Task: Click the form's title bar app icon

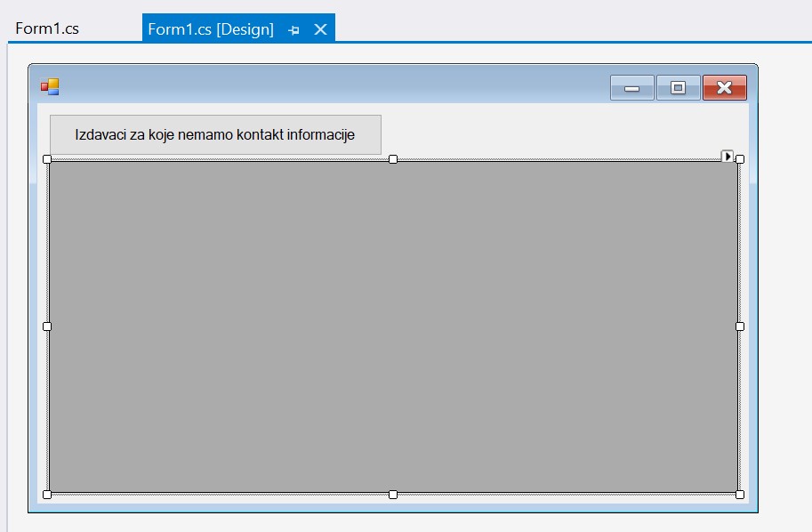Action: [x=50, y=86]
